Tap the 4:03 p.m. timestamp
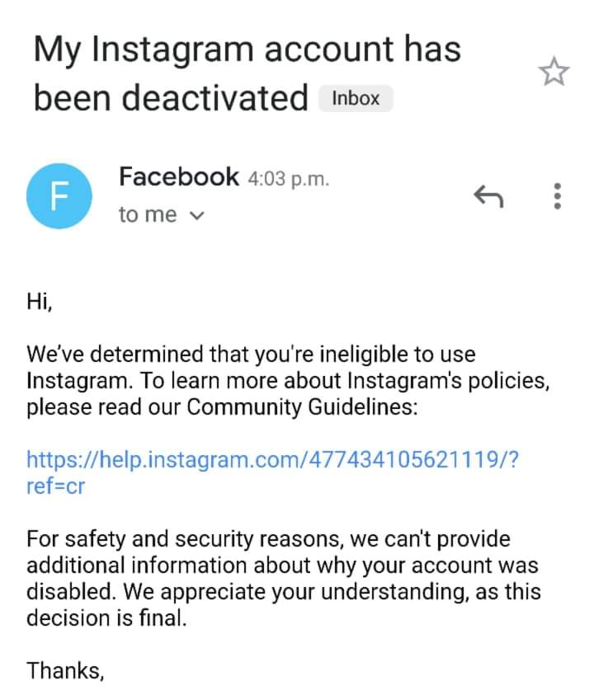The image size is (594, 700). (x=288, y=179)
